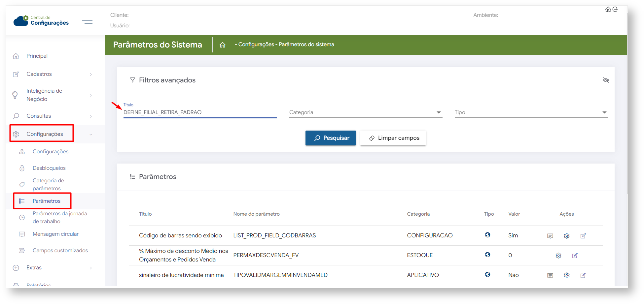Click the Limpar campos button
Viewport: 644px width, 304px height.
393,138
